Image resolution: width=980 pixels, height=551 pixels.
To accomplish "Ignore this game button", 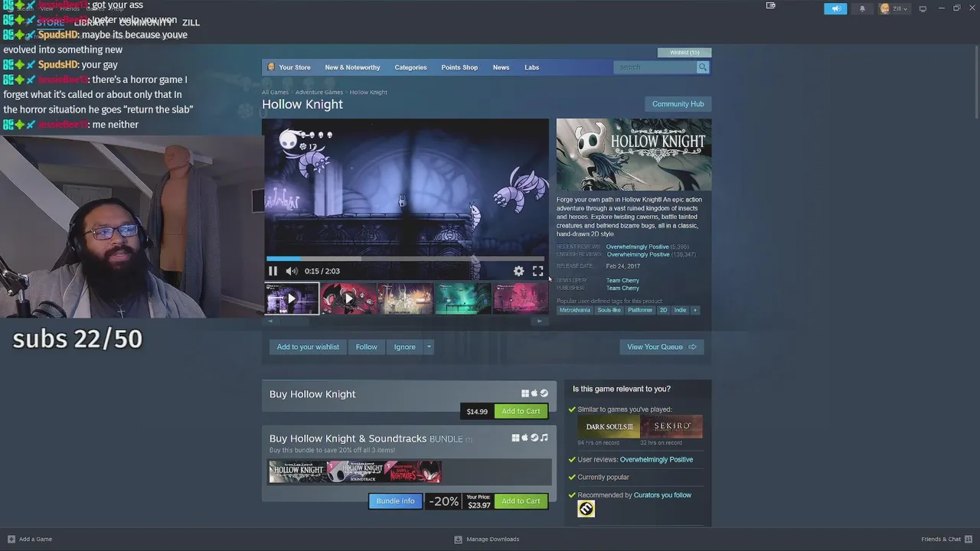I will (x=404, y=347).
